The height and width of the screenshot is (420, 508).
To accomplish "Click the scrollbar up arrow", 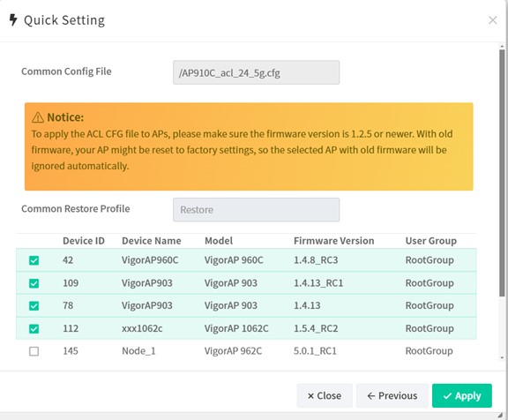I will pyautogui.click(x=502, y=46).
